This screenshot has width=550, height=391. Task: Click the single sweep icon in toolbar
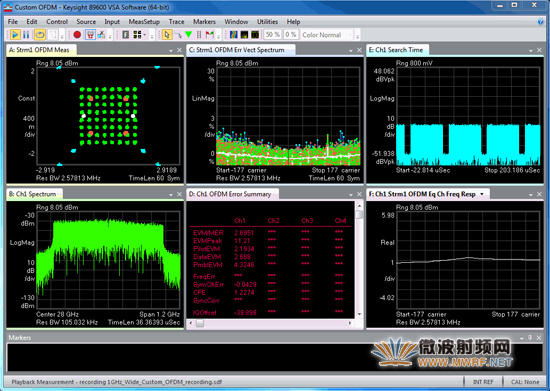[x=53, y=35]
